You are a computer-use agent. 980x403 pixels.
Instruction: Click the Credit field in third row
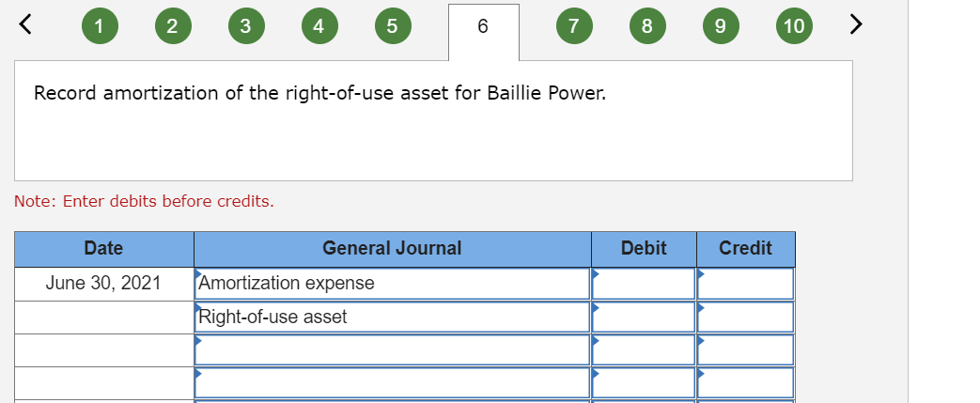(x=746, y=350)
